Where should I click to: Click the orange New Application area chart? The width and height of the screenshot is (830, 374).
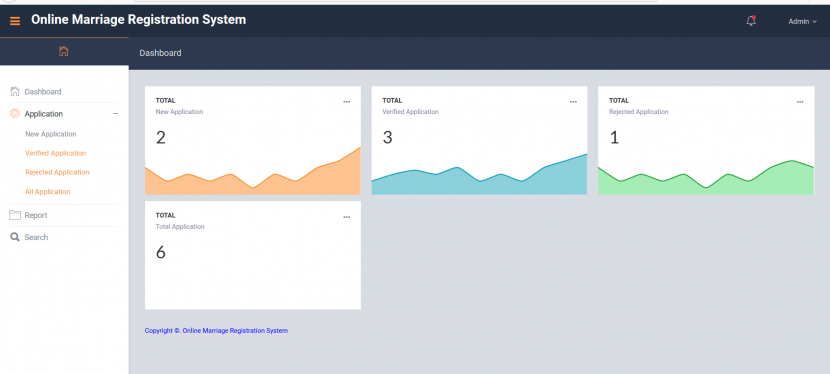pyautogui.click(x=252, y=170)
